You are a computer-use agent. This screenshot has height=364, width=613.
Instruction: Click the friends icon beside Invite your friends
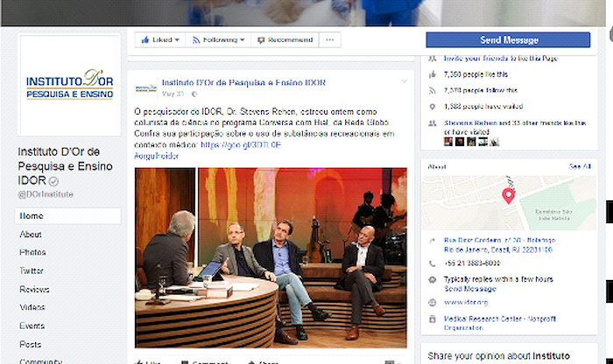tap(433, 59)
